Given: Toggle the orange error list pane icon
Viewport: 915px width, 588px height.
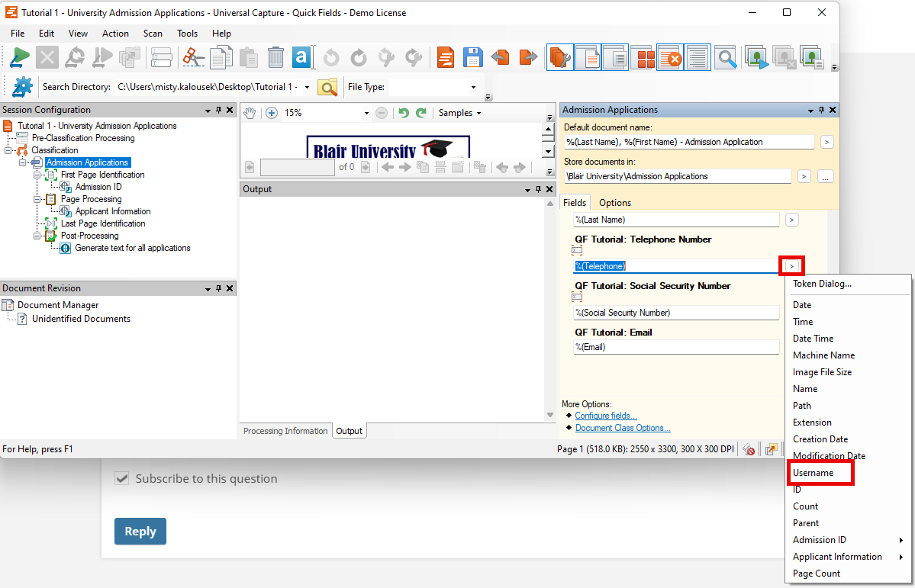Looking at the screenshot, I should pyautogui.click(x=671, y=57).
